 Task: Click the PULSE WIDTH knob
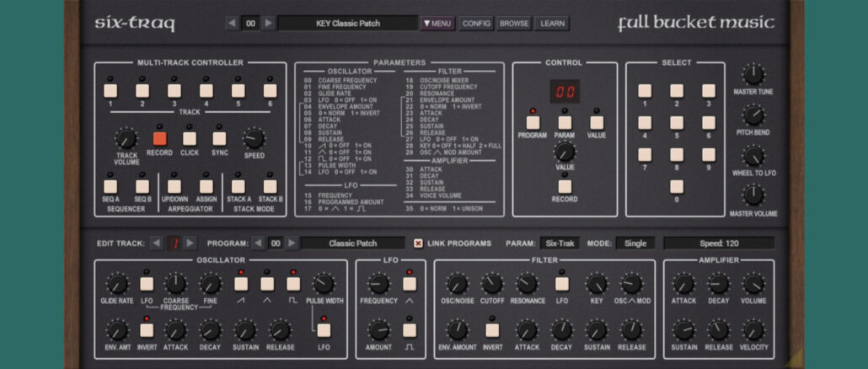(x=324, y=284)
